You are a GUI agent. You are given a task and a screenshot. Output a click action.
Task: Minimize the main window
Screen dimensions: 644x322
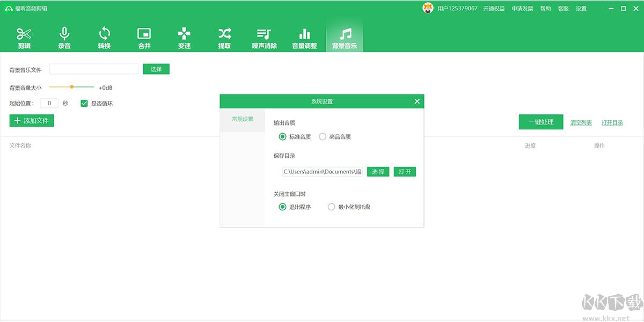[612, 9]
